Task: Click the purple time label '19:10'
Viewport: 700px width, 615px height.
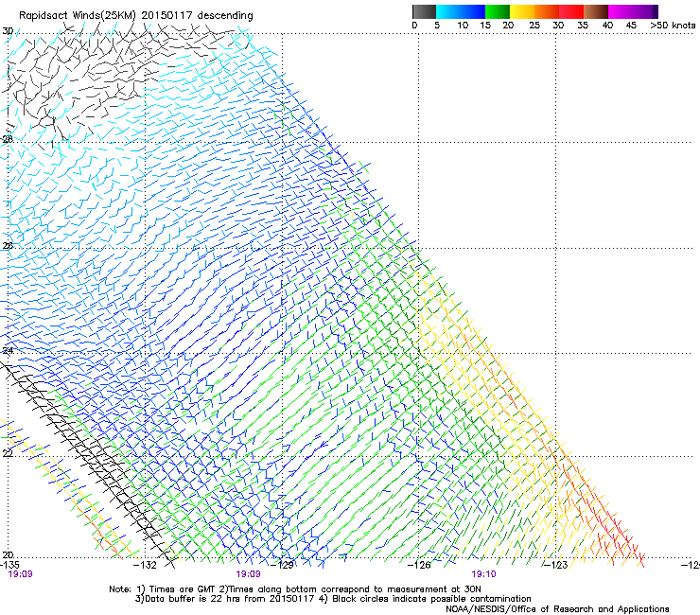Action: pos(483,574)
